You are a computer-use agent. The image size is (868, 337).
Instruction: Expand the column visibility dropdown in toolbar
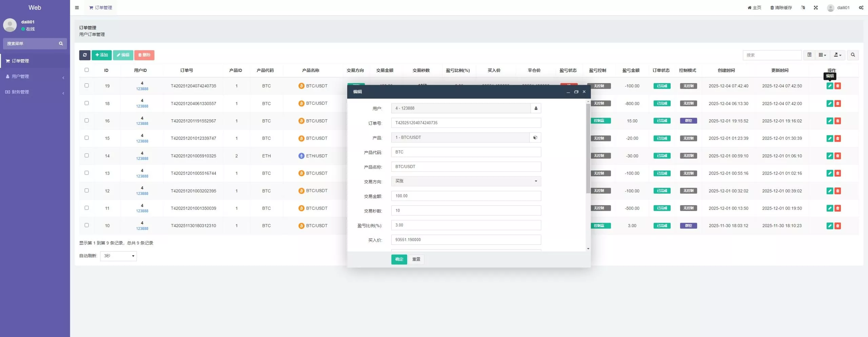(x=822, y=55)
